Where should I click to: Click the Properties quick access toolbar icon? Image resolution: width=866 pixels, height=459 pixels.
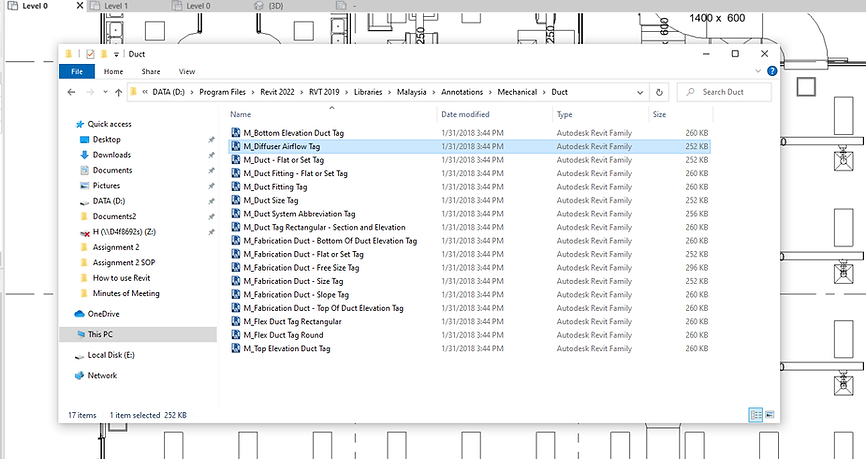pyautogui.click(x=90, y=54)
